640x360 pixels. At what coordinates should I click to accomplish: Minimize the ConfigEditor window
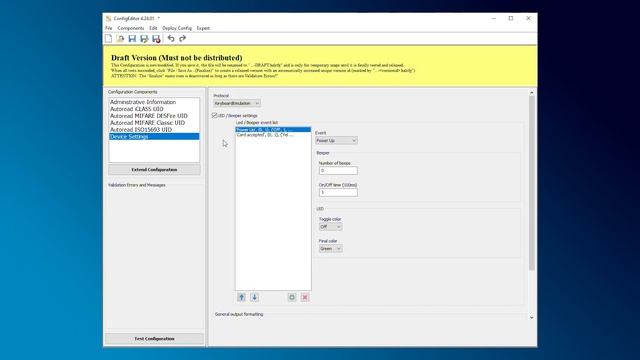coord(493,18)
